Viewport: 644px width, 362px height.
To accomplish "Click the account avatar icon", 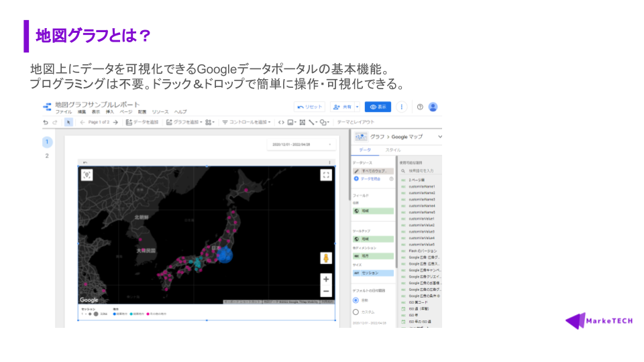I will tap(433, 107).
